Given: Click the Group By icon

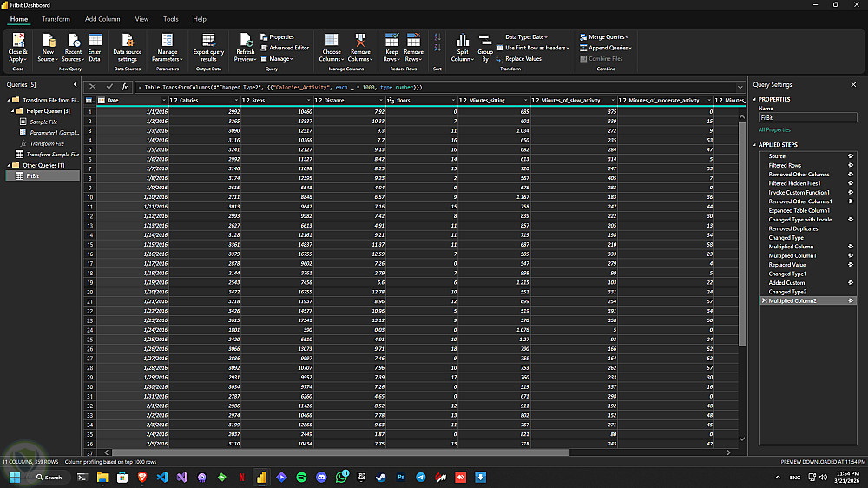Looking at the screenshot, I should pos(485,41).
